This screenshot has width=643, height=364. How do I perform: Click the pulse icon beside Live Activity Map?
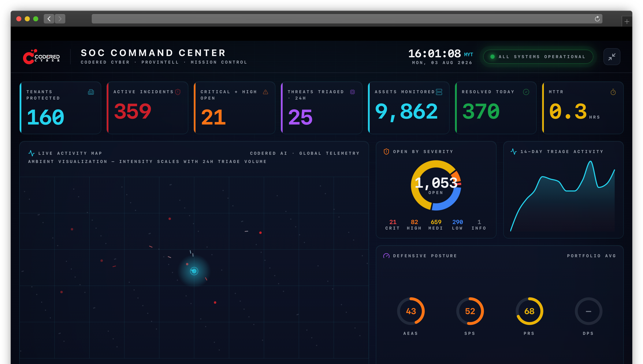pyautogui.click(x=31, y=153)
